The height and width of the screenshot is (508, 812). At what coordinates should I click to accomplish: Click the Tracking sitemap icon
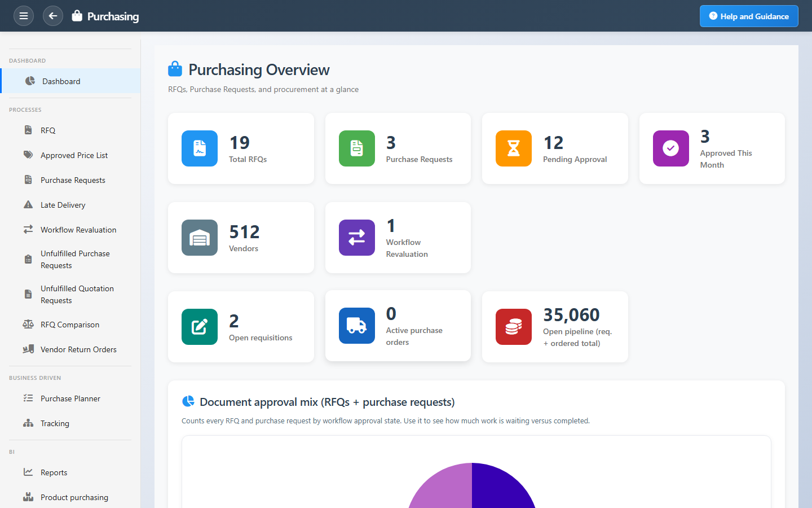[28, 423]
